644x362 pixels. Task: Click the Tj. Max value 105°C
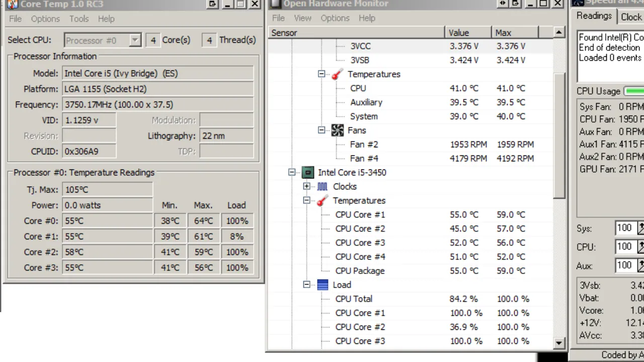[x=107, y=190]
